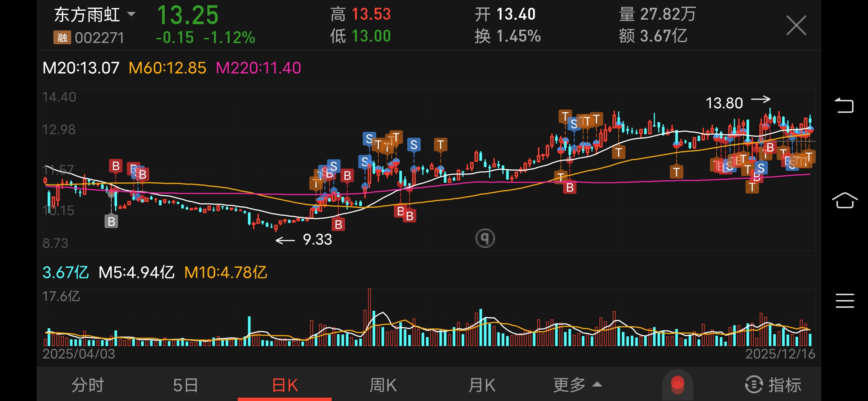Tap the M5:4.94亿 volume average label
Screen dimensions: 868x401
[x=136, y=273]
